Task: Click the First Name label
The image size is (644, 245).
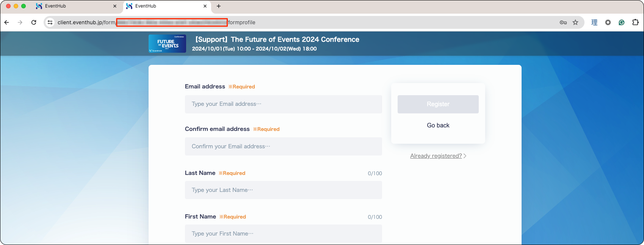Action: 201,217
